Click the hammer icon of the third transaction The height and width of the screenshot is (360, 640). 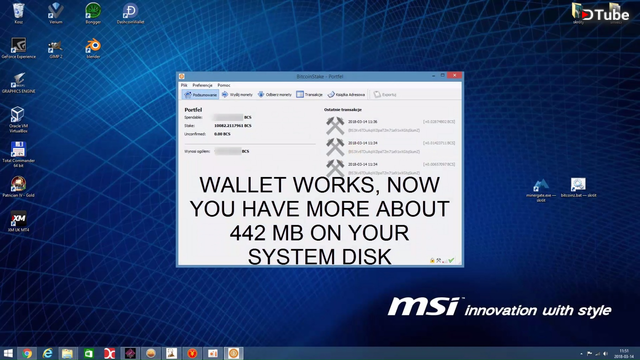(335, 167)
